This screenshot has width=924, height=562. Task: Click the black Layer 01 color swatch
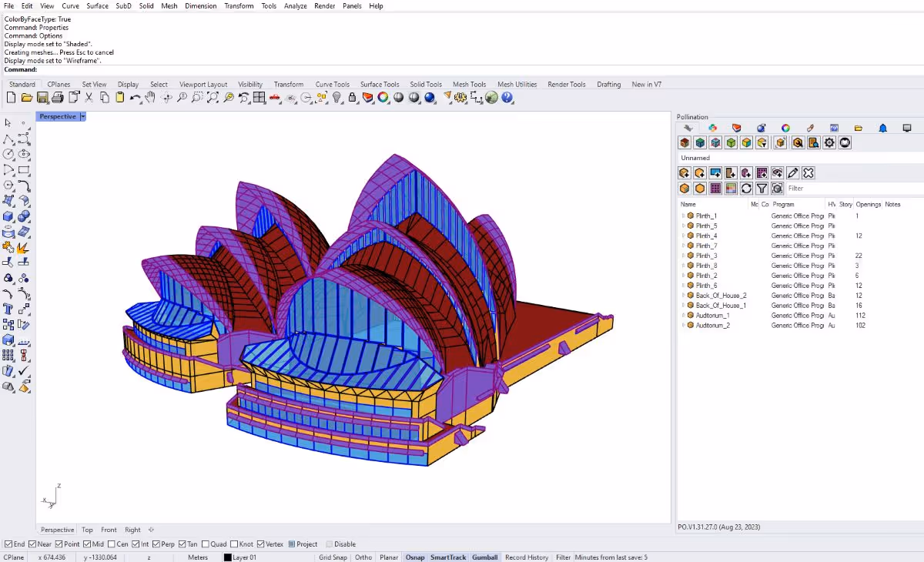(x=227, y=557)
